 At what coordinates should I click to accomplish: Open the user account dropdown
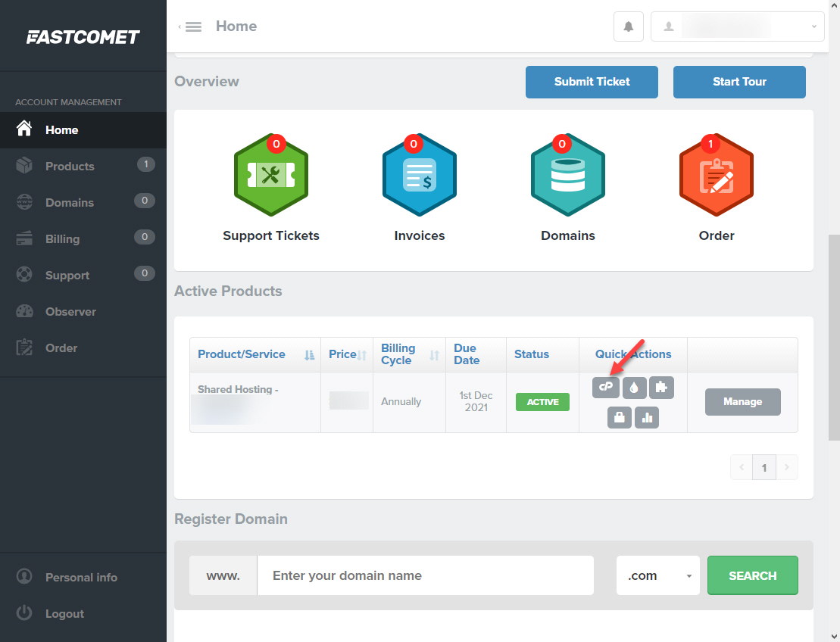coord(737,26)
